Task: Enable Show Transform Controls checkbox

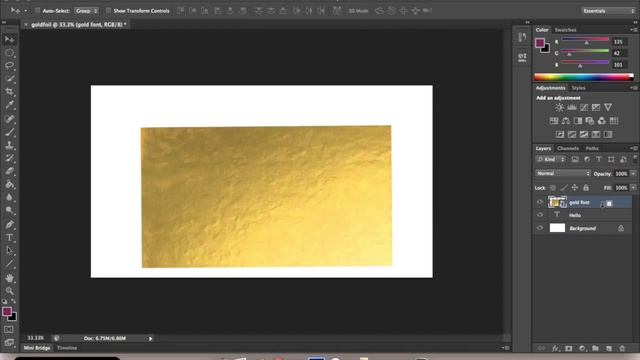Action: click(108, 11)
